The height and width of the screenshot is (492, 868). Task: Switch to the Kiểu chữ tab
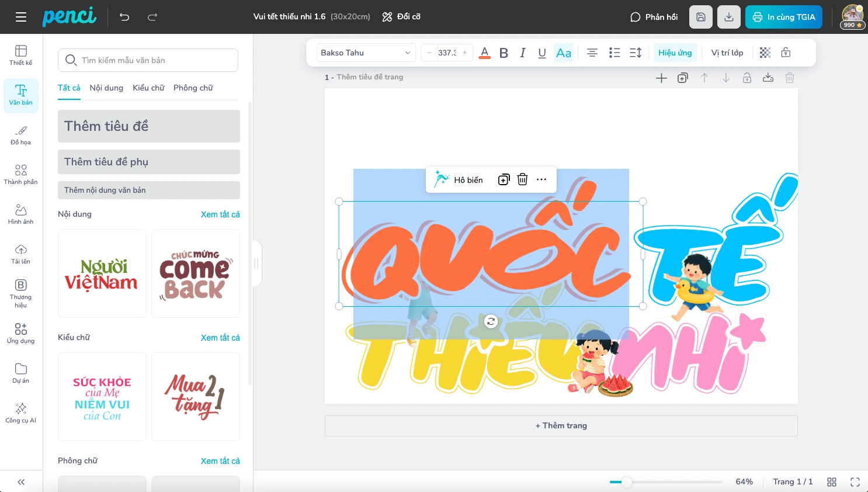[x=148, y=88]
